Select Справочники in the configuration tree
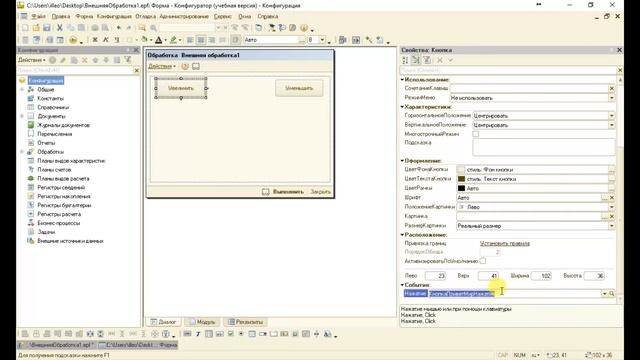This screenshot has height=360, width=640. (53, 107)
